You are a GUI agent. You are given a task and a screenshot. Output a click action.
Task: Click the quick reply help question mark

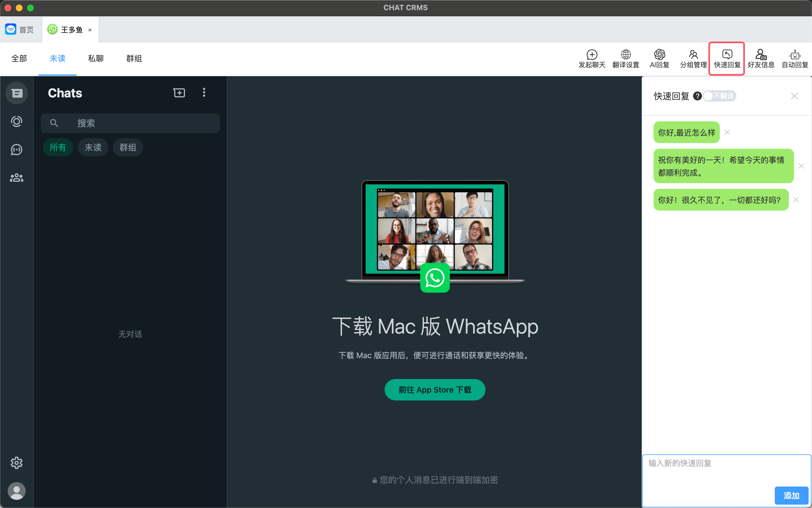point(697,96)
